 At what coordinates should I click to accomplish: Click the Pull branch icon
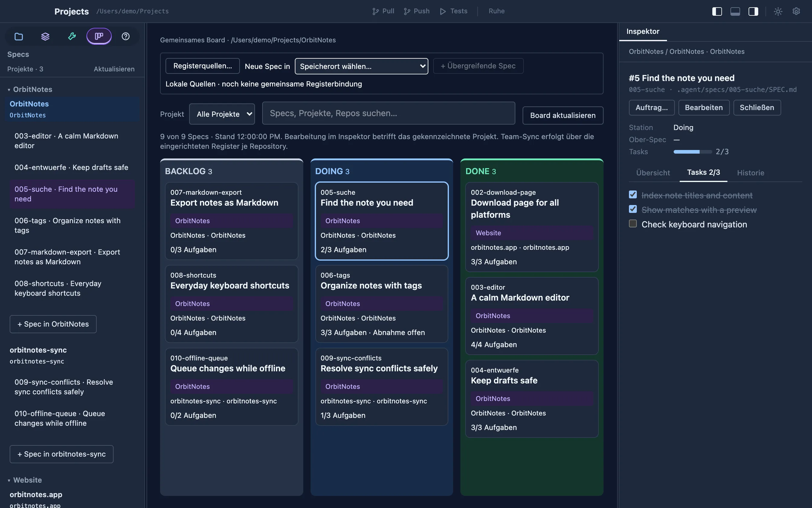tap(375, 11)
